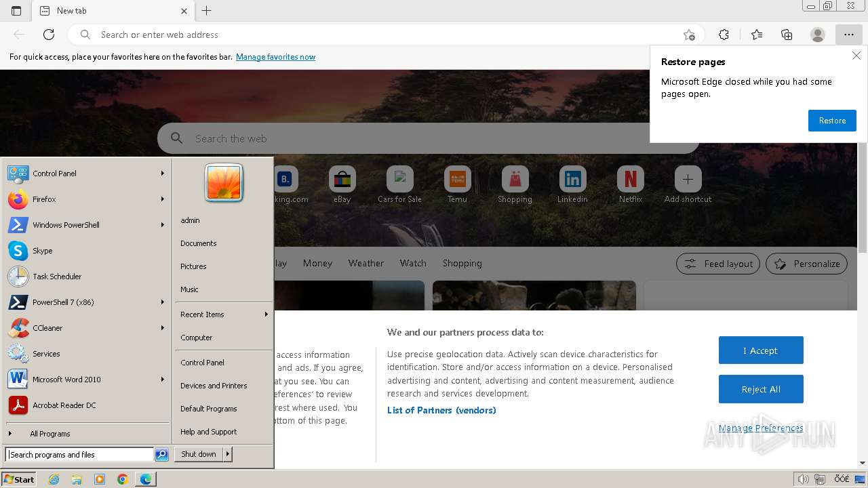Open List of Partners (vendors) link
Screen dimensions: 868x488
441,410
